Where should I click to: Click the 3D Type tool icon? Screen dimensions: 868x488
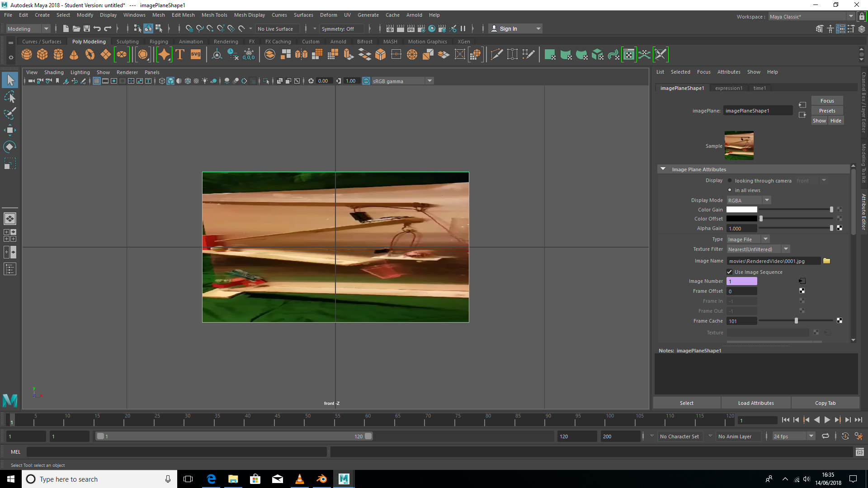click(179, 54)
